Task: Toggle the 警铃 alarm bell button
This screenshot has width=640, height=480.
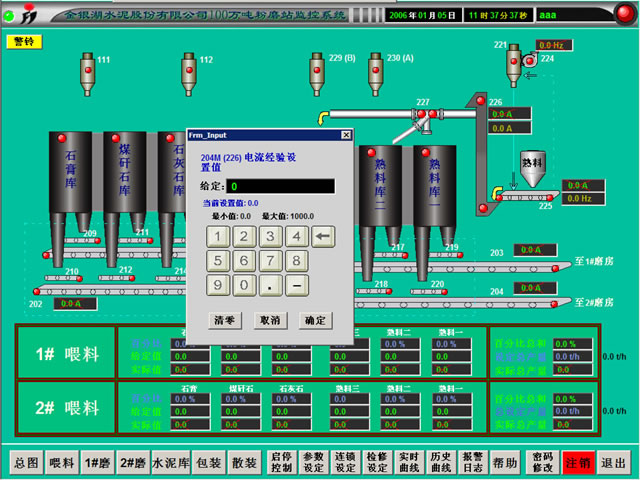Action: [21, 41]
